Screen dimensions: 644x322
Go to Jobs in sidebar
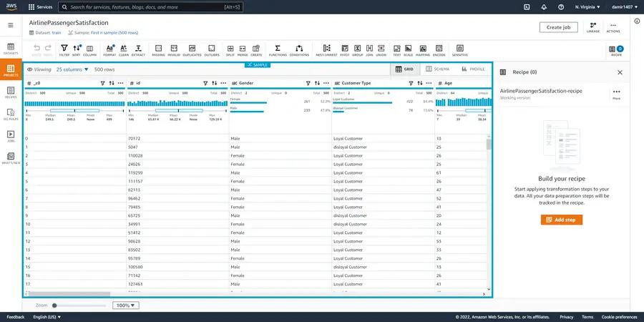11,137
